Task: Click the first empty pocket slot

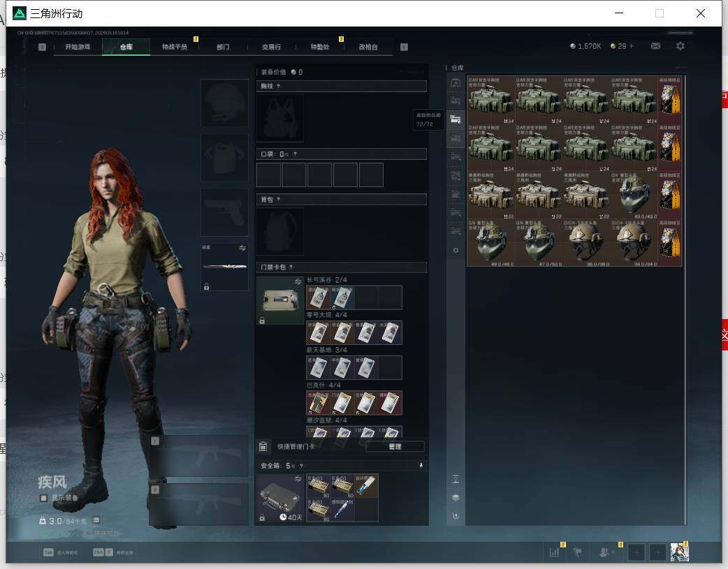Action: pyautogui.click(x=268, y=175)
